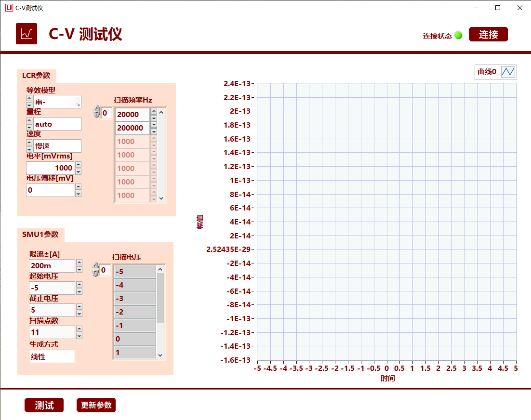This screenshot has width=531, height=420.
Task: Increase the 截止电压 value
Action: click(x=79, y=307)
